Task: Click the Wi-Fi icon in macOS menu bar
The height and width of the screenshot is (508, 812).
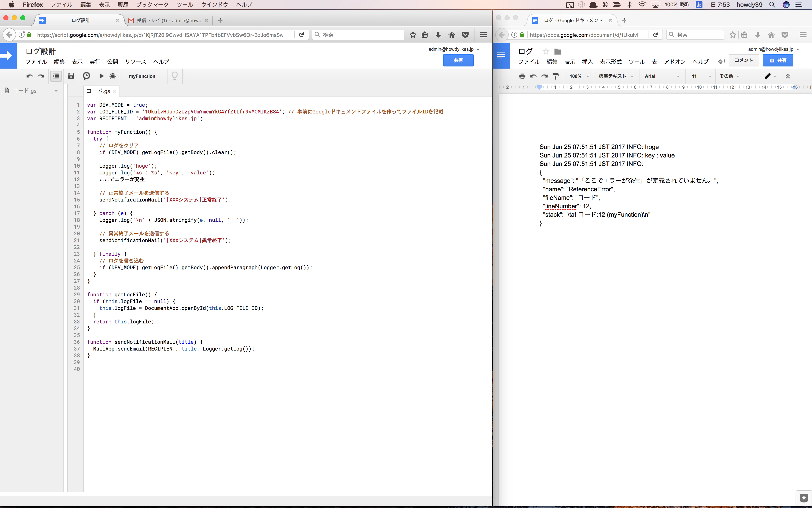Action: click(642, 5)
